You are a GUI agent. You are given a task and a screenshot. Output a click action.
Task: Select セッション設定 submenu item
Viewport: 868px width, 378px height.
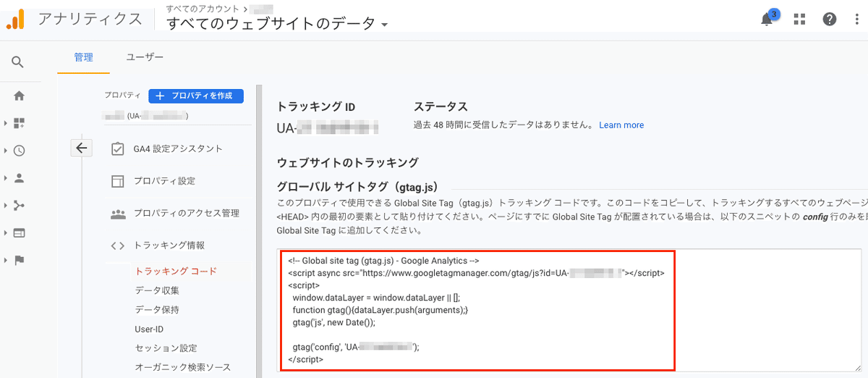(166, 348)
